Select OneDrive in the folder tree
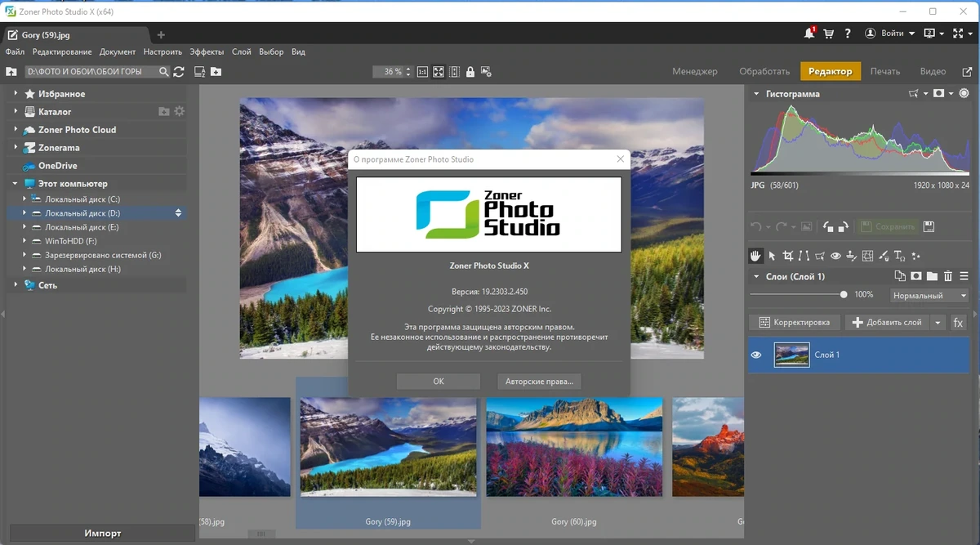Image resolution: width=980 pixels, height=545 pixels. (x=57, y=166)
